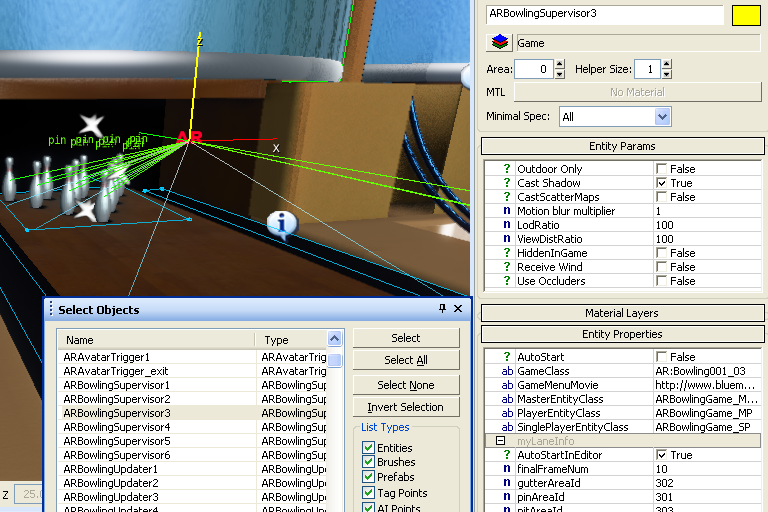Screen dimensions: 768x512
Task: Uncheck Brushes in List Types
Action: (x=368, y=462)
